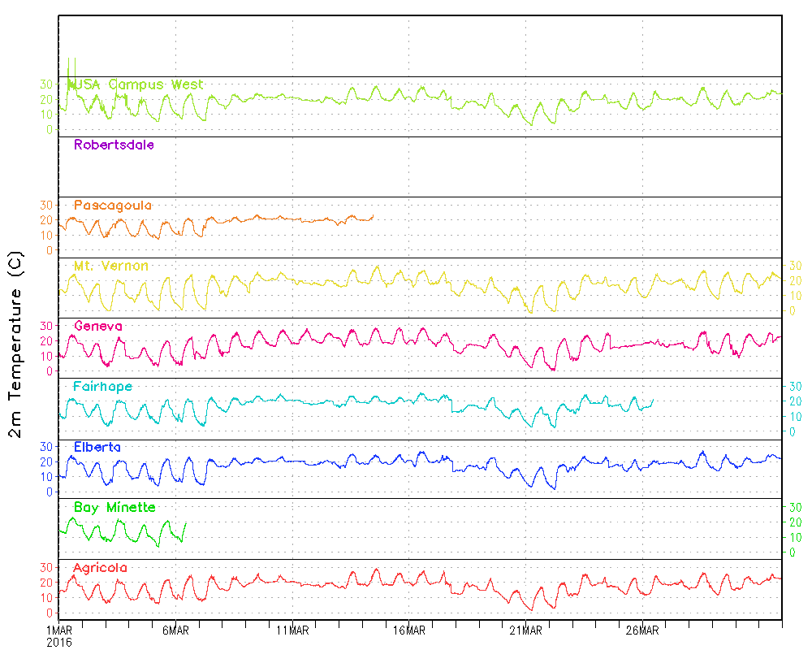Select the 16MAR date tick label

(408, 630)
